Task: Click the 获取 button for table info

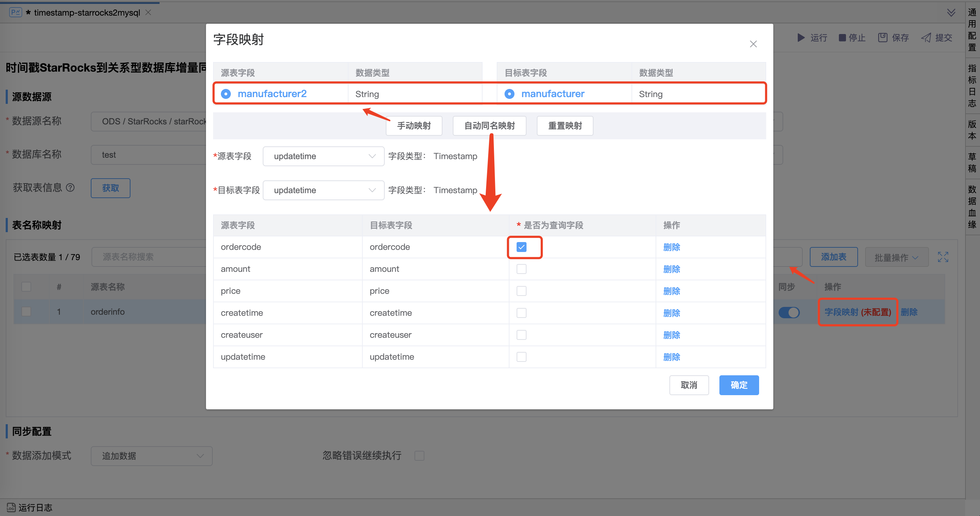Action: 110,188
